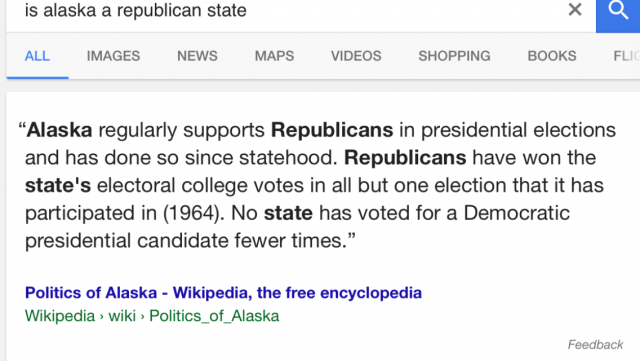Click the blue magnifier search button
640x361 pixels.
618,14
